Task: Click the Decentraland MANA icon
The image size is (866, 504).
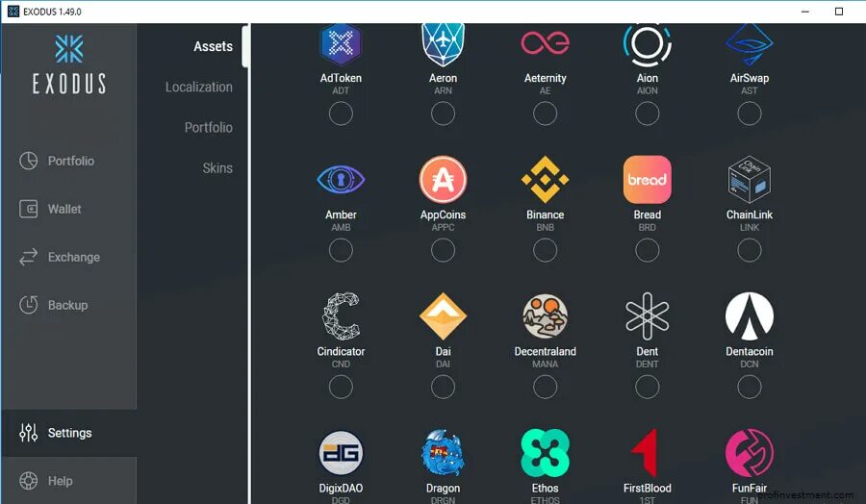Action: (546, 316)
